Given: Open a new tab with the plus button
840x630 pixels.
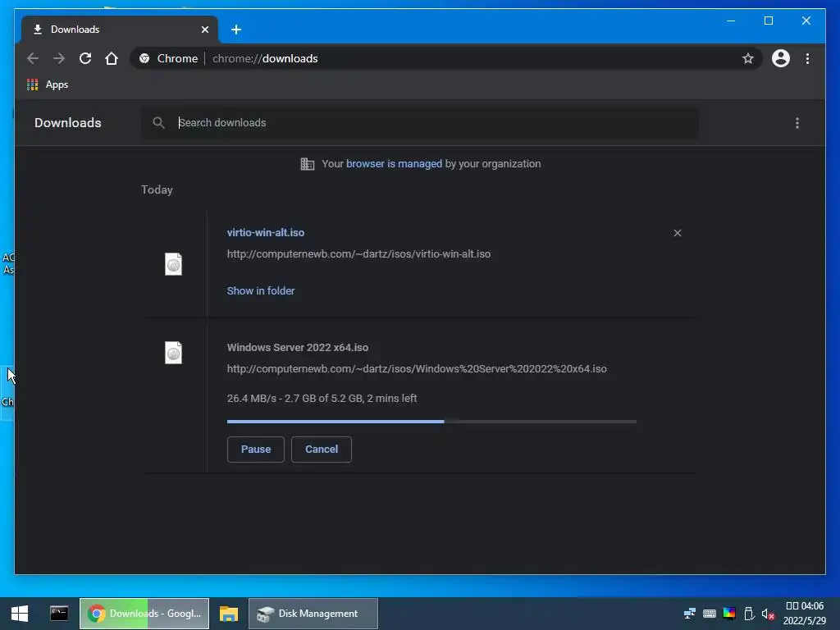Looking at the screenshot, I should [236, 30].
